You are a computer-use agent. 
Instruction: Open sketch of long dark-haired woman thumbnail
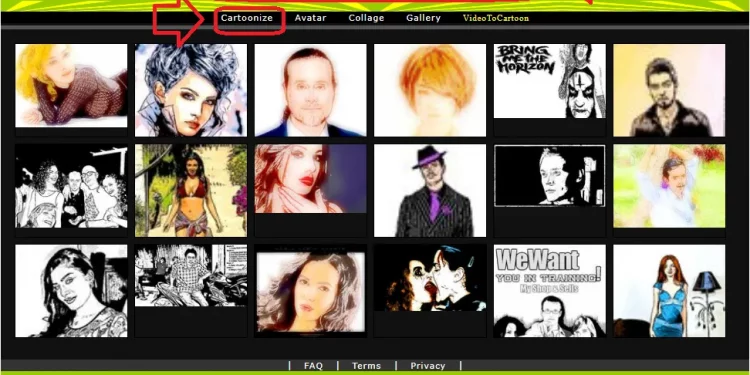tap(71, 291)
